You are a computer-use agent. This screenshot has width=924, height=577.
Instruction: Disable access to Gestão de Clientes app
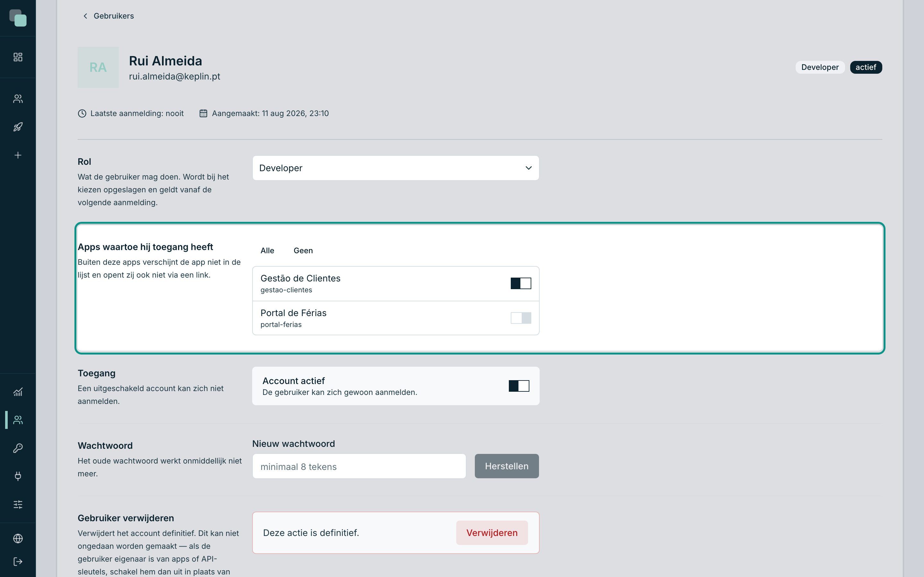521,283
